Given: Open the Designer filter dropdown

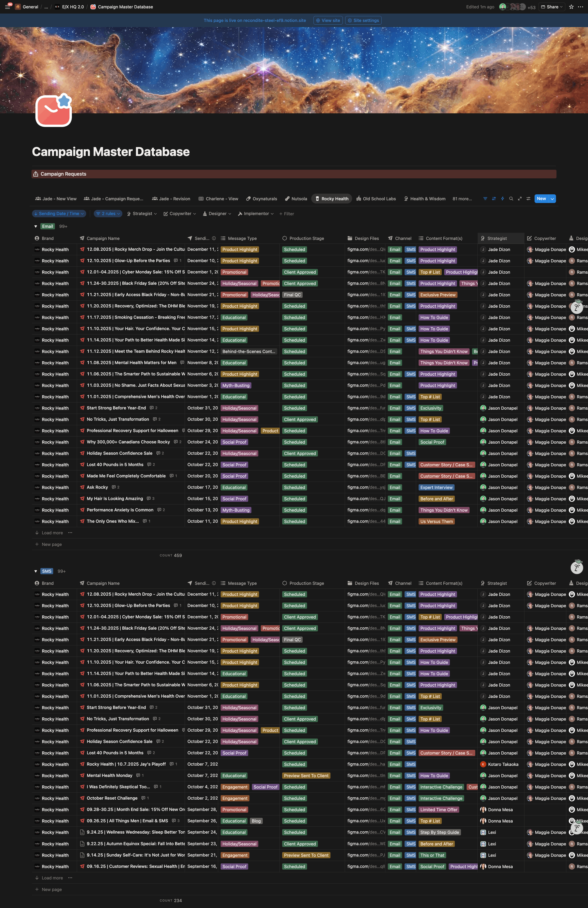Looking at the screenshot, I should pos(217,214).
